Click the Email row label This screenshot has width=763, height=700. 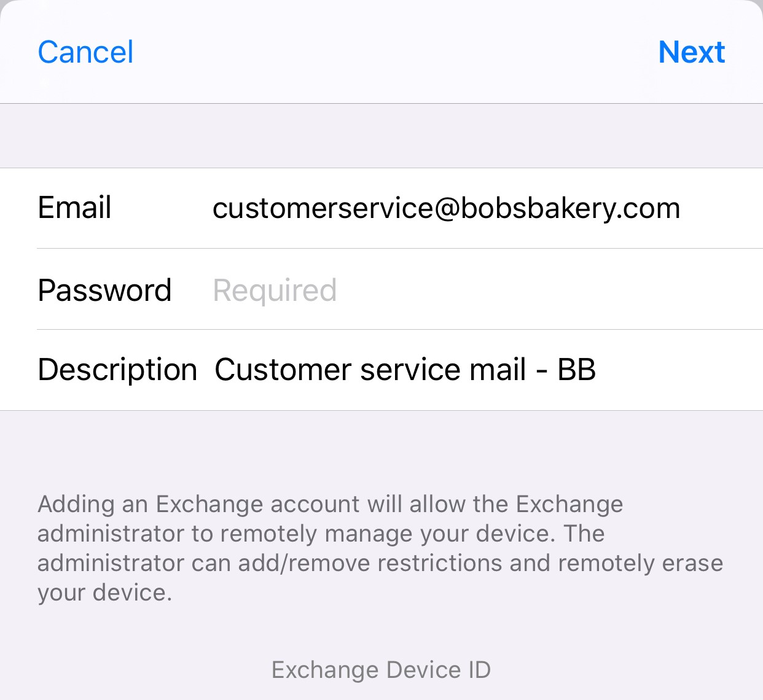(74, 208)
